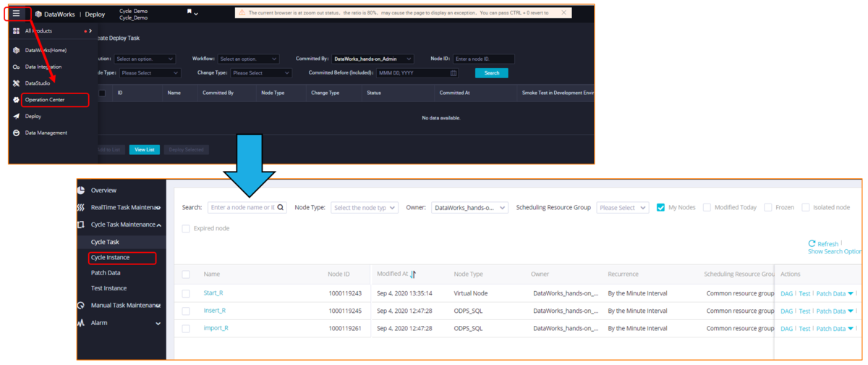Check the deploy table header checkbox
The height and width of the screenshot is (365, 868).
pos(102,93)
